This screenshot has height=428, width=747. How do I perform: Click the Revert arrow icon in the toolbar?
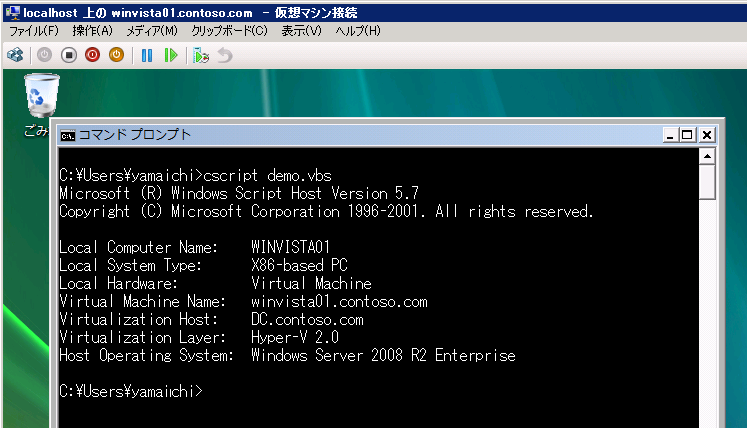pyautogui.click(x=225, y=55)
